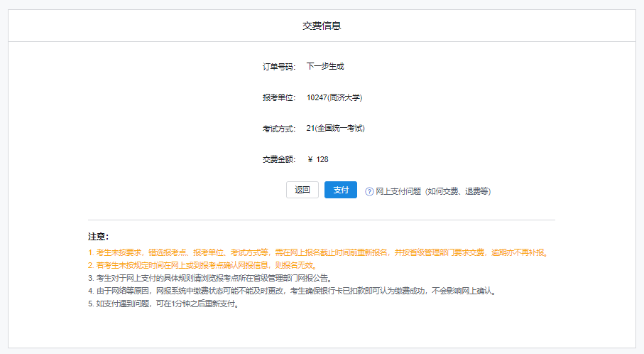
Task: Click the ¥ 128 amount value
Action: pos(318,160)
